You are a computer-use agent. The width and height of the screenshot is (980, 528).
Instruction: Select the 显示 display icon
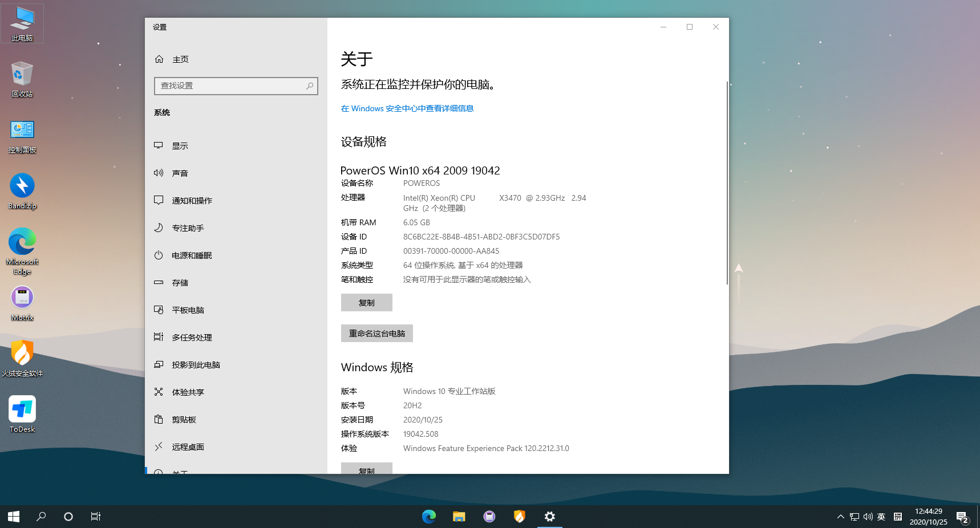coord(159,146)
